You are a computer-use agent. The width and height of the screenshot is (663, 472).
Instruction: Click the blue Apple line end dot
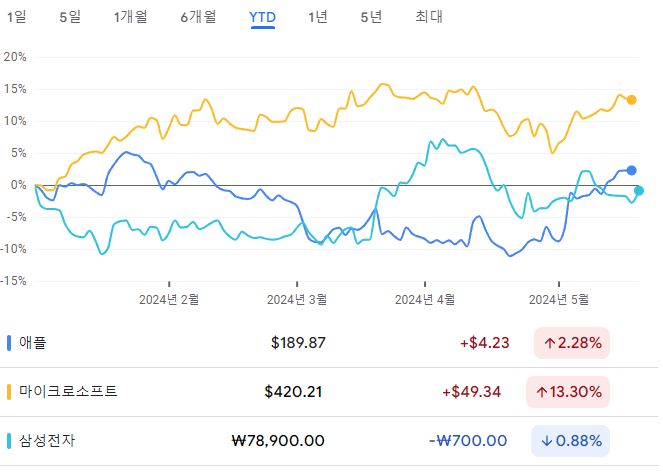point(631,170)
